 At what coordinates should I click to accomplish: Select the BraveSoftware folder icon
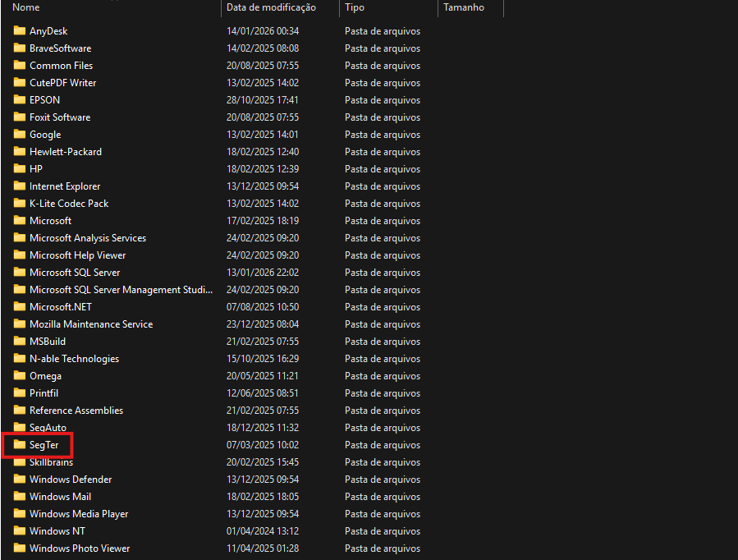click(x=20, y=48)
